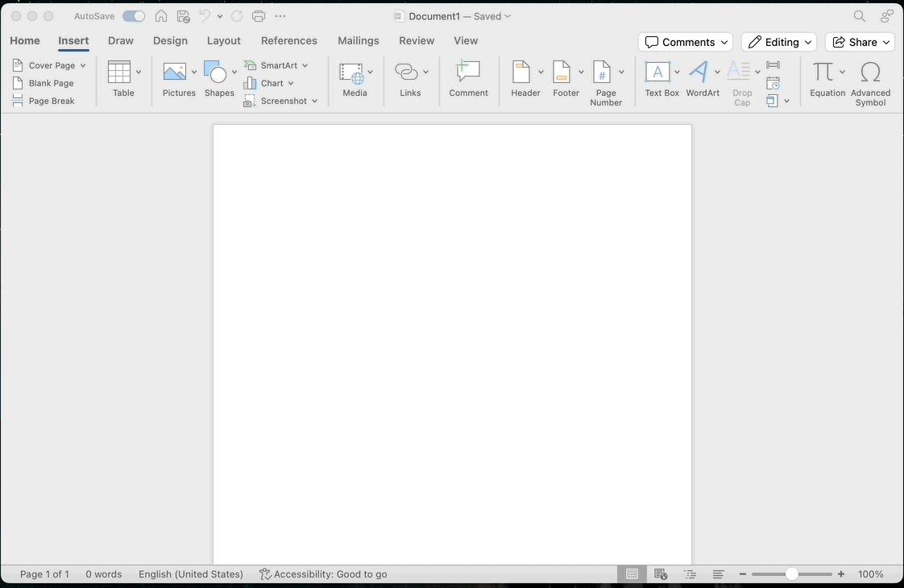Click the Share button
Image resolution: width=904 pixels, height=588 pixels.
coord(860,42)
